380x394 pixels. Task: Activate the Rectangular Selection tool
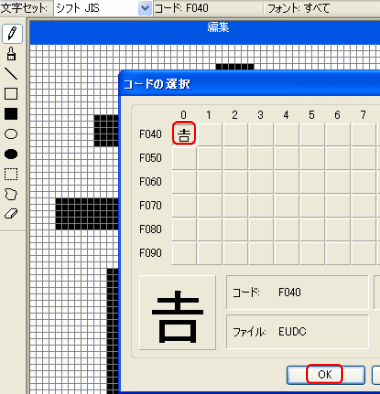[x=11, y=174]
